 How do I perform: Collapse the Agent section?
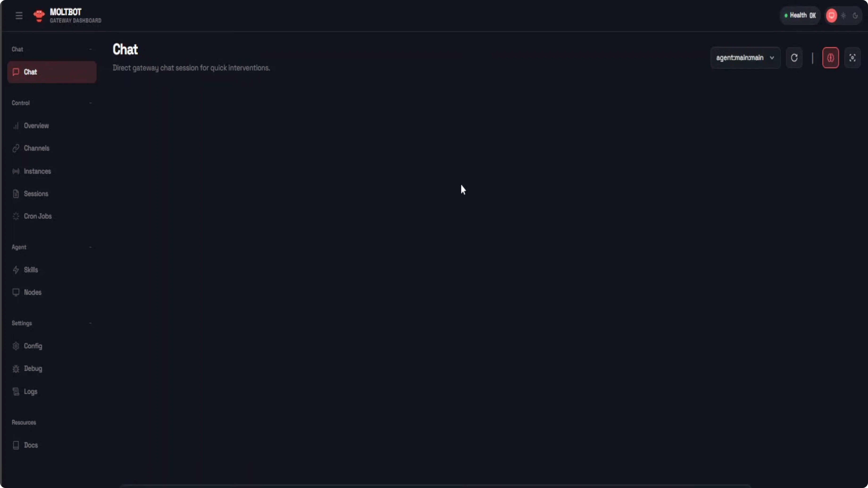[x=90, y=247]
